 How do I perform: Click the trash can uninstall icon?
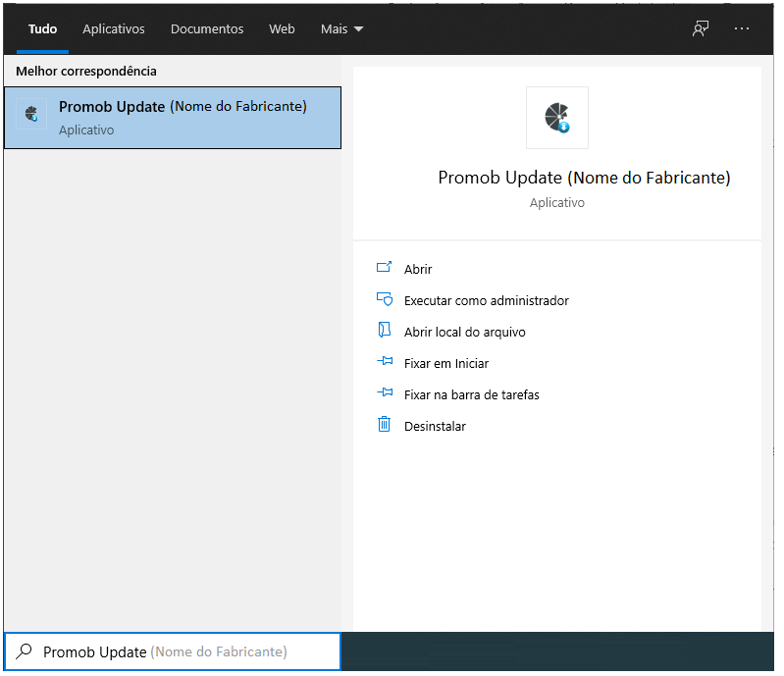pyautogui.click(x=384, y=424)
